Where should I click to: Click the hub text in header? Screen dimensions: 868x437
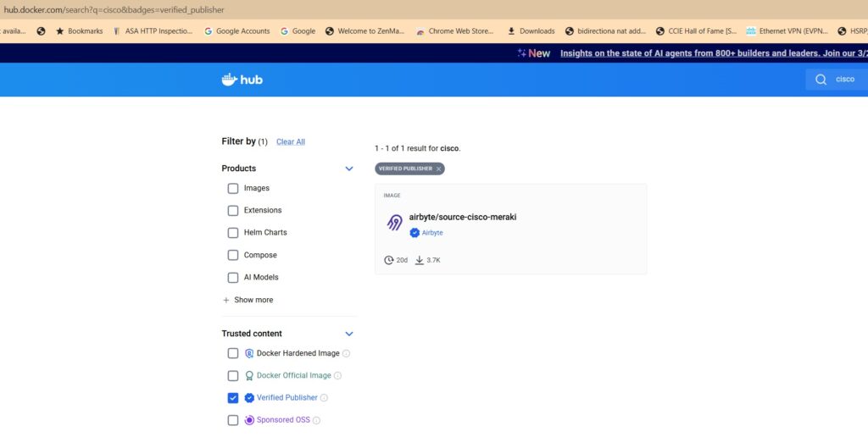point(251,80)
